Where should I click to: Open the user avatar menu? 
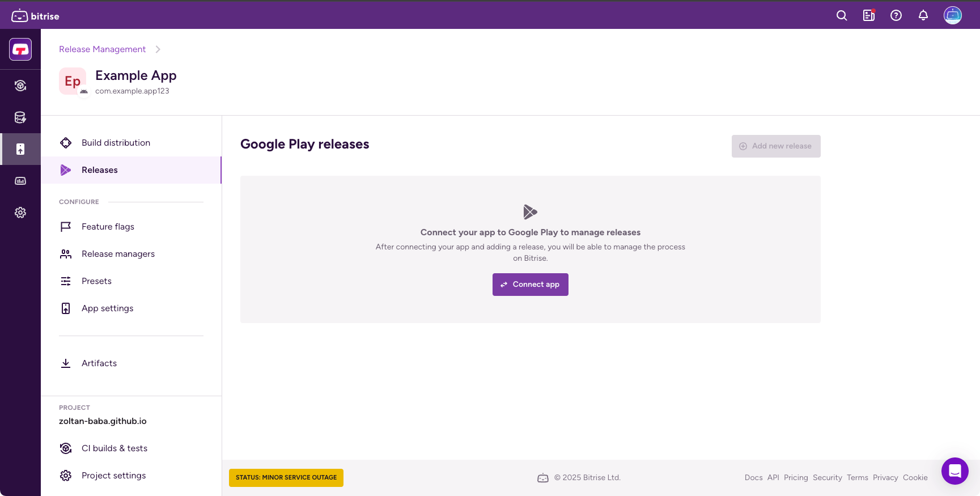coord(953,15)
